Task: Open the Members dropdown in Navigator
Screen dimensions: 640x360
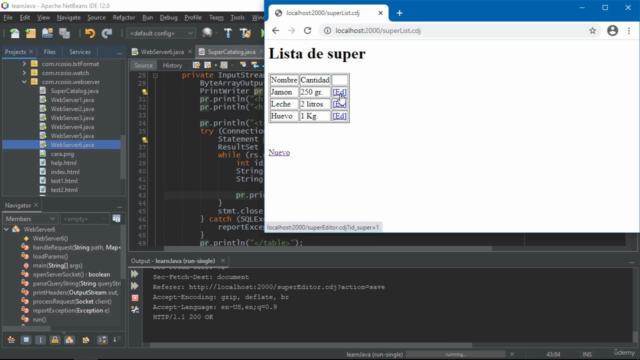Action: [x=30, y=219]
